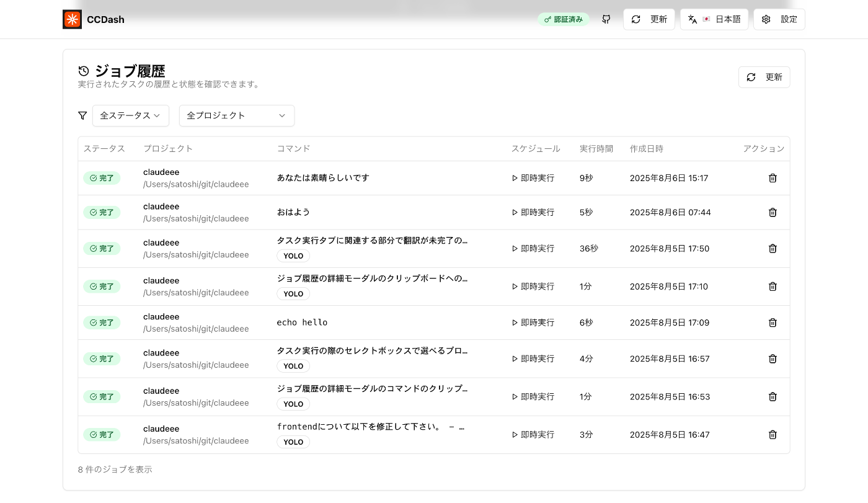Delete the frontendについて job
The width and height of the screenshot is (868, 503).
tap(773, 435)
